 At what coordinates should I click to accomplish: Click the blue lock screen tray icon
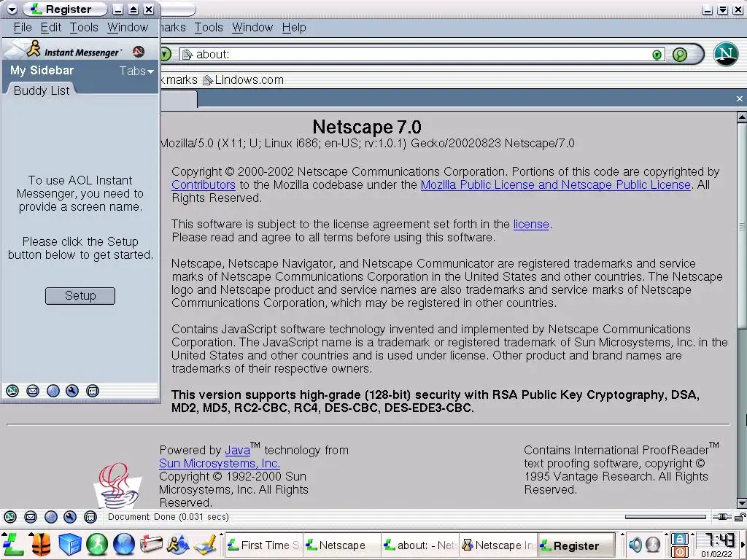tap(679, 539)
